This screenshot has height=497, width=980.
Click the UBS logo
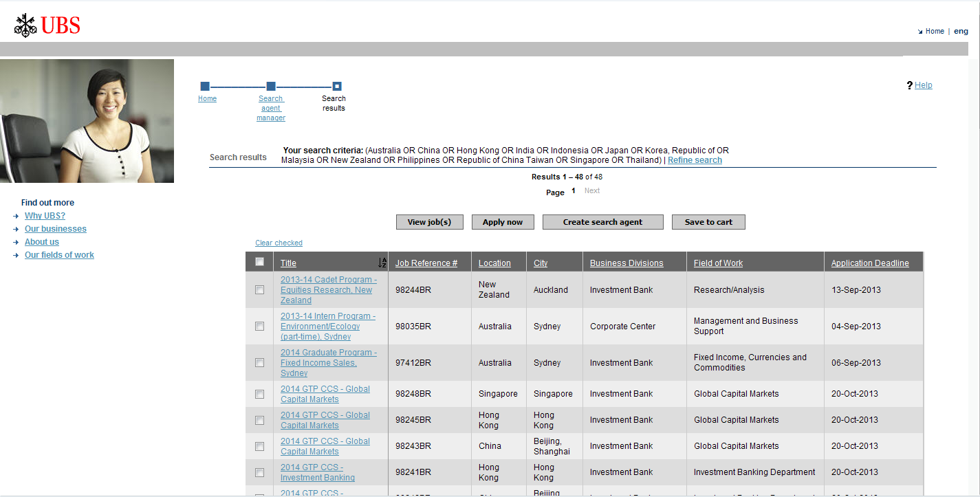[47, 25]
